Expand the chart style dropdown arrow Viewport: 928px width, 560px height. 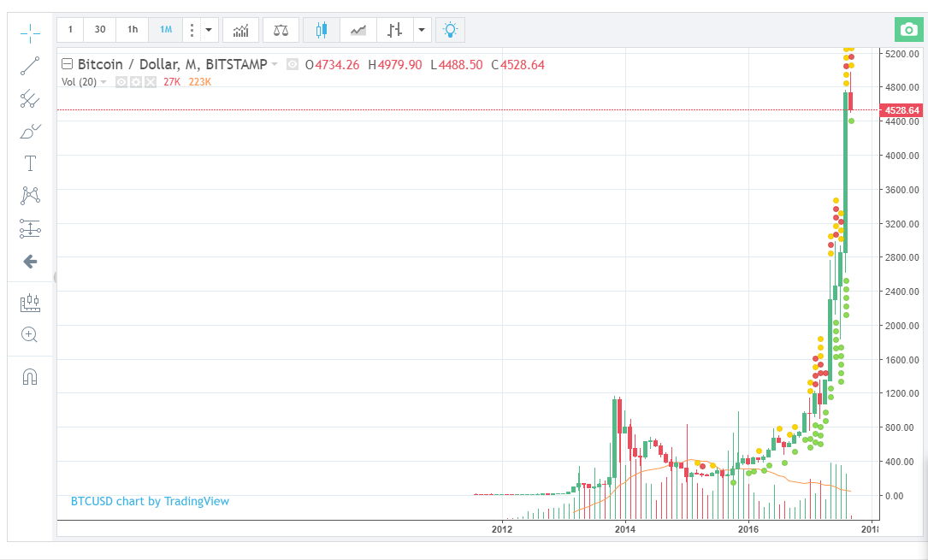[422, 30]
